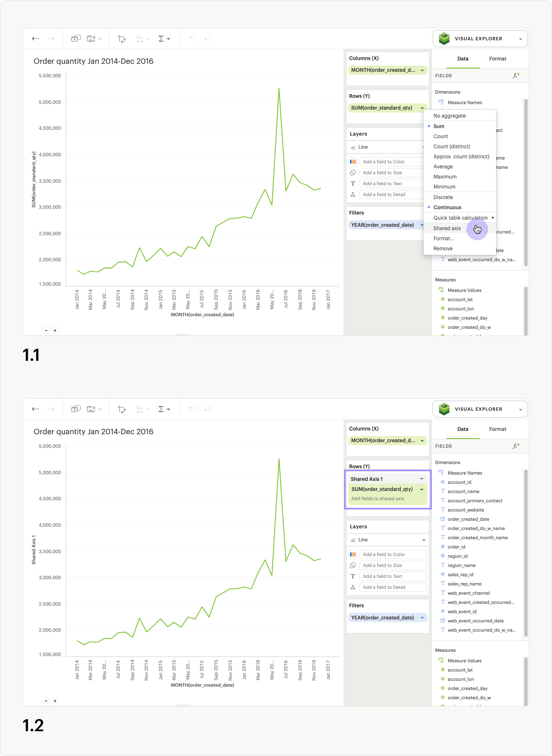Switch to the Format tab in figure 1.2
The image size is (552, 756).
click(497, 429)
